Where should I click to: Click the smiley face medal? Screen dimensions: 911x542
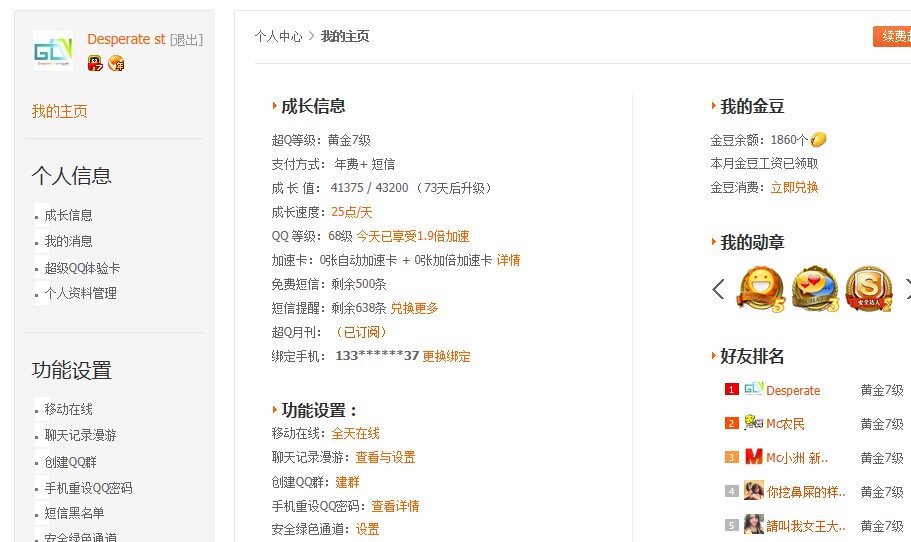point(761,289)
